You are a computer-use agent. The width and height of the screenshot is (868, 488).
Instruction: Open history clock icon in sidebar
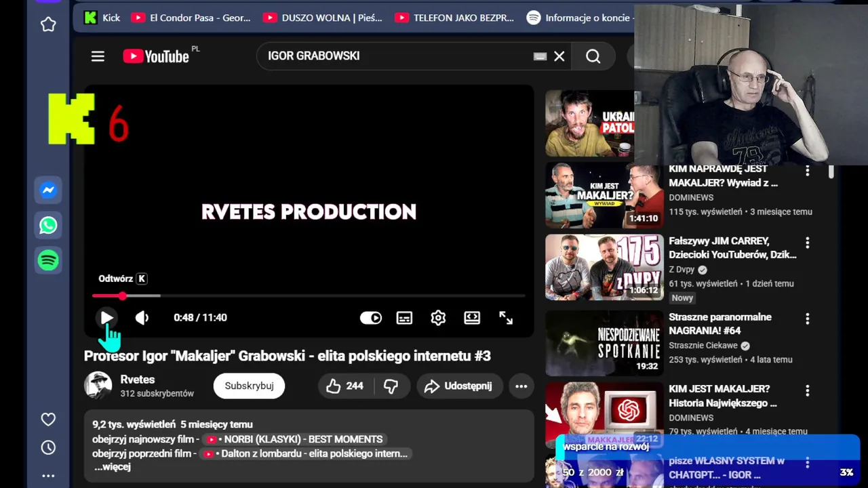point(48,447)
